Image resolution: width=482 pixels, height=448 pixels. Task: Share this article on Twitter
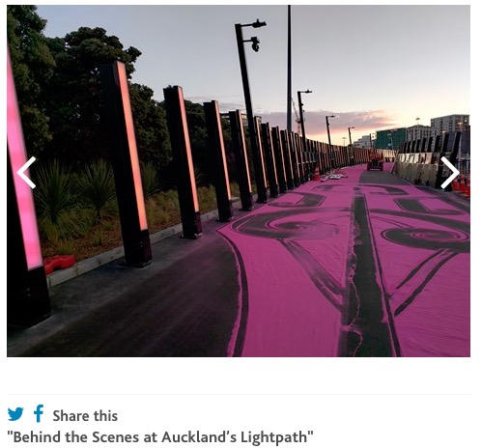(15, 414)
